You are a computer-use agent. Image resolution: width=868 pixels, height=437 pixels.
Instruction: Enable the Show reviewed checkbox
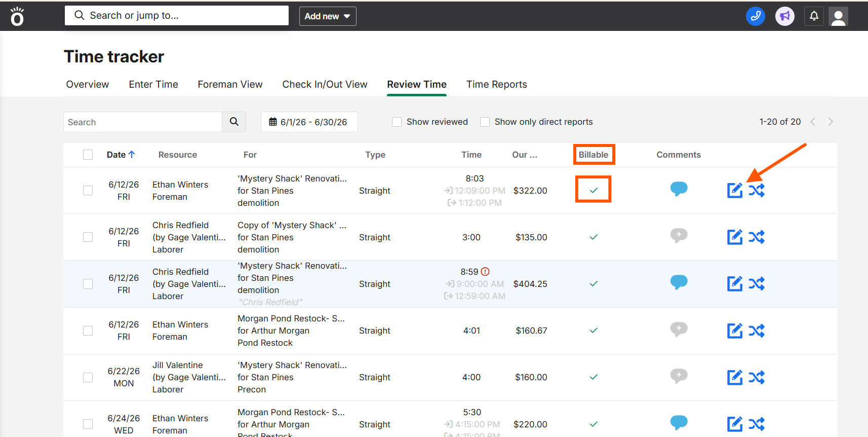point(397,122)
